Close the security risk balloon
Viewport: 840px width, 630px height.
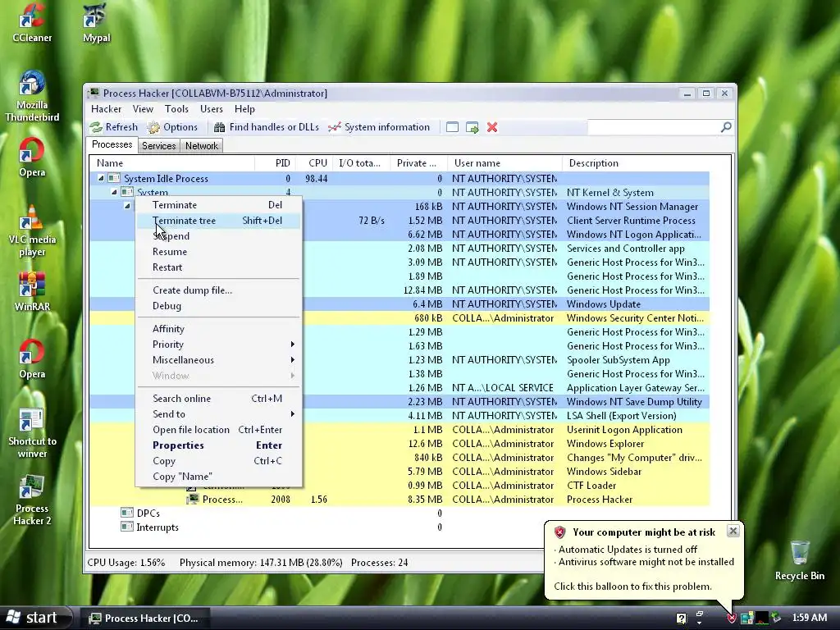click(733, 531)
